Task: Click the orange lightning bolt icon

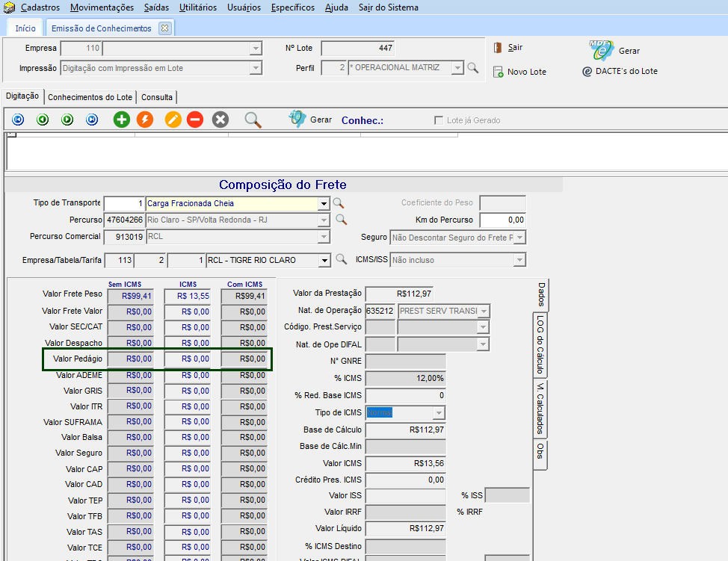Action: [145, 120]
